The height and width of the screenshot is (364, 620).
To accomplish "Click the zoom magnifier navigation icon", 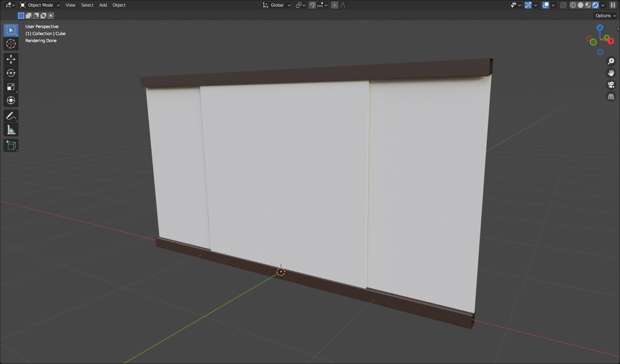I will click(x=611, y=61).
